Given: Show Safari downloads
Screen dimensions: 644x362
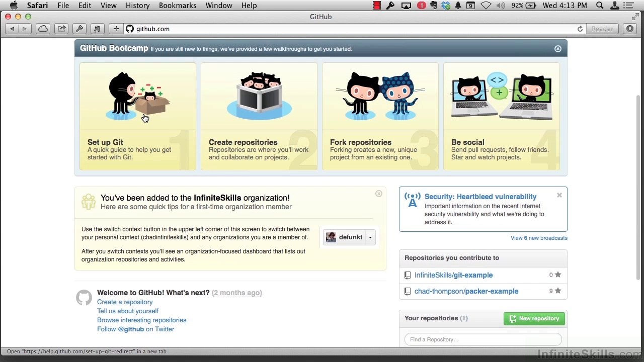Looking at the screenshot, I should (630, 29).
